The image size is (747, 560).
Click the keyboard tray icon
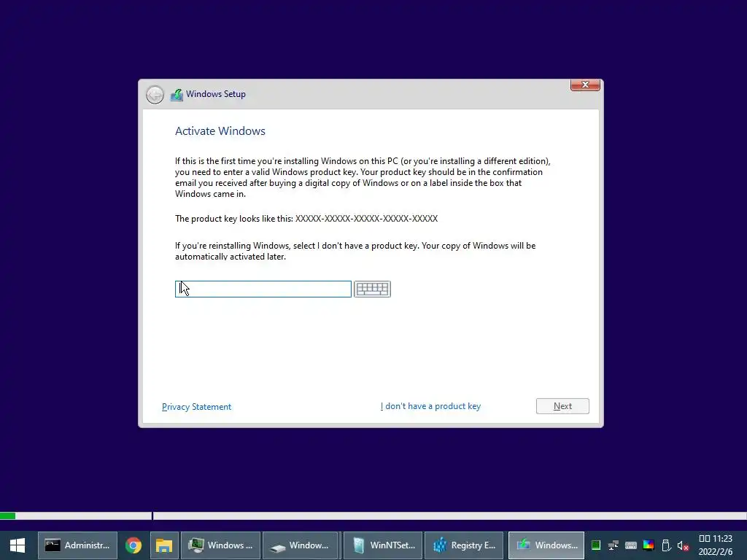tap(631, 545)
